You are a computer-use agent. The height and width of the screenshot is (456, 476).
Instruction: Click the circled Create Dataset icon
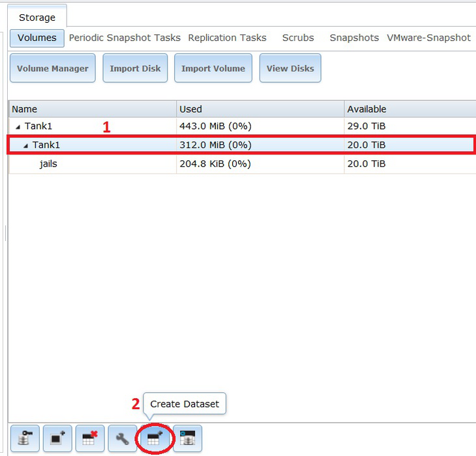point(155,438)
